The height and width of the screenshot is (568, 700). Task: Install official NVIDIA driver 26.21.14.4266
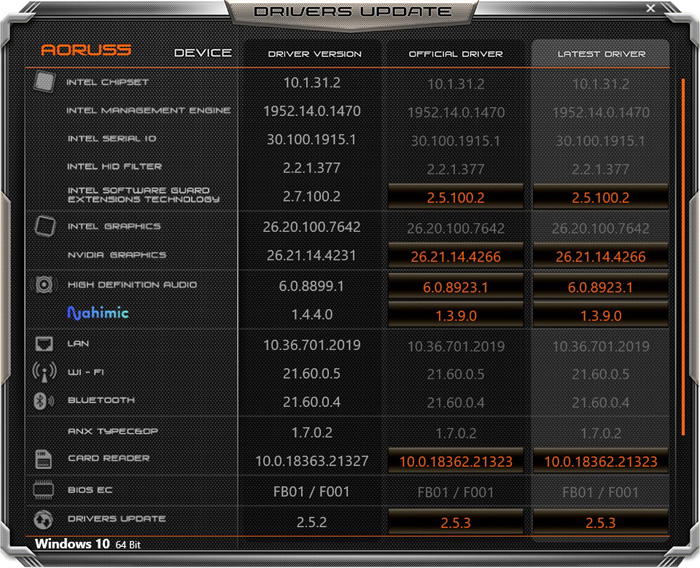[456, 256]
